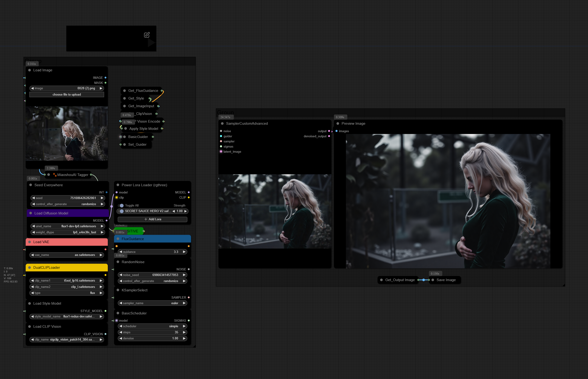Toggle the SECRET SAUCE HERO V2 lora

pyautogui.click(x=121, y=211)
